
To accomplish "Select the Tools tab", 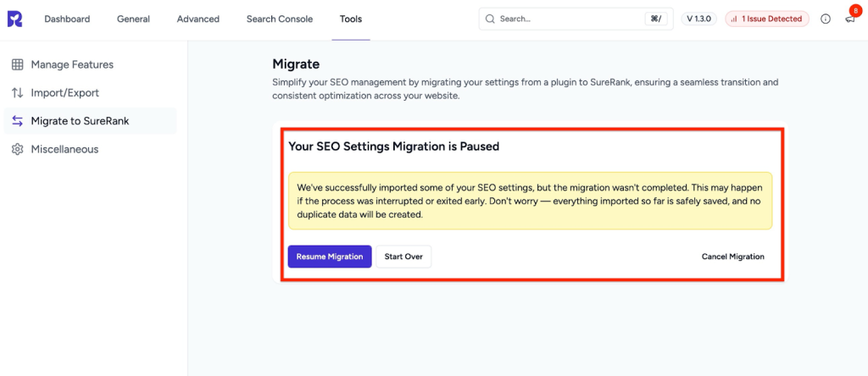I will pos(351,19).
